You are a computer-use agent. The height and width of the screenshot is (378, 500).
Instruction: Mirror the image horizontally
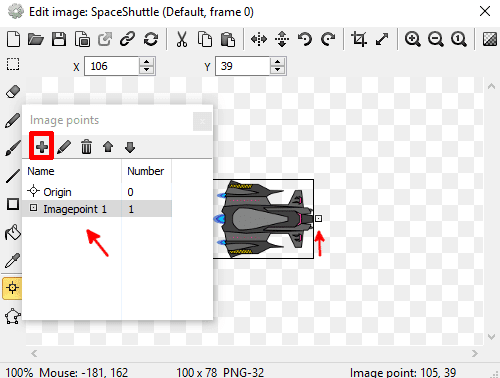click(x=259, y=39)
